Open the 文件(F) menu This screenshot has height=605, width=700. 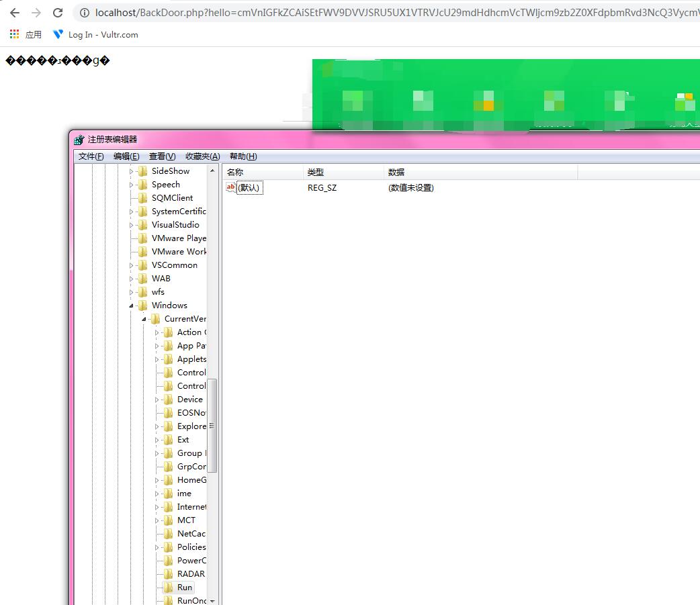91,156
